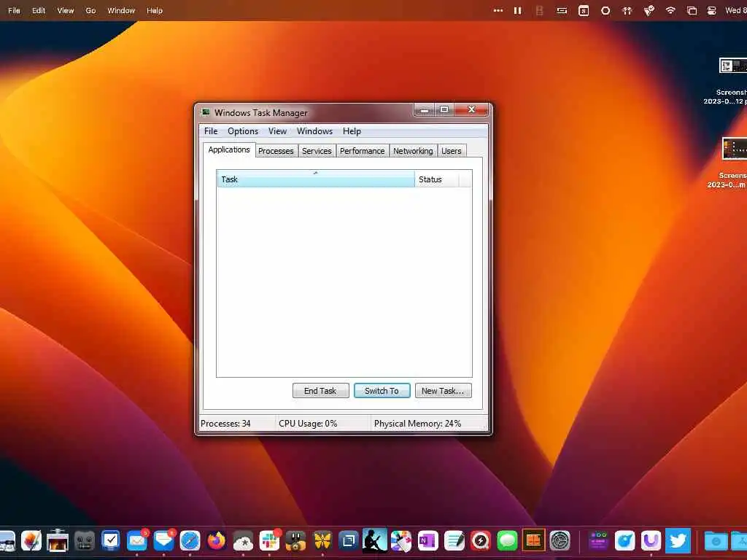Launch the Twitter app from the Dock

click(x=678, y=541)
